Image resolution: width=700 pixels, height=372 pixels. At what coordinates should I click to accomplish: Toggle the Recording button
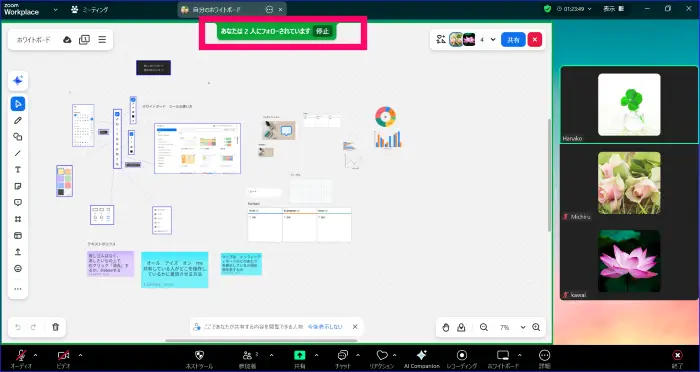click(x=462, y=359)
